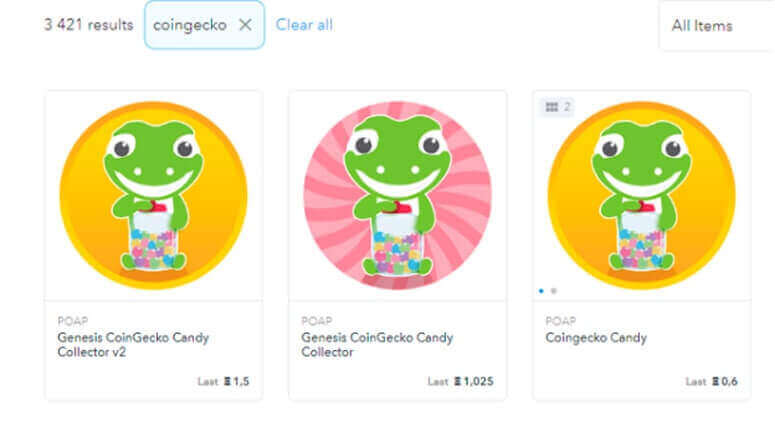The image size is (775, 422).
Task: Open Genesis CoinGecko Candy Collector title
Action: [x=377, y=345]
